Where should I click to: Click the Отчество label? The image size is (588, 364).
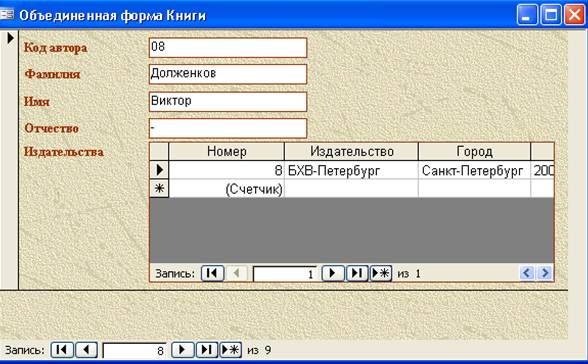pyautogui.click(x=51, y=128)
